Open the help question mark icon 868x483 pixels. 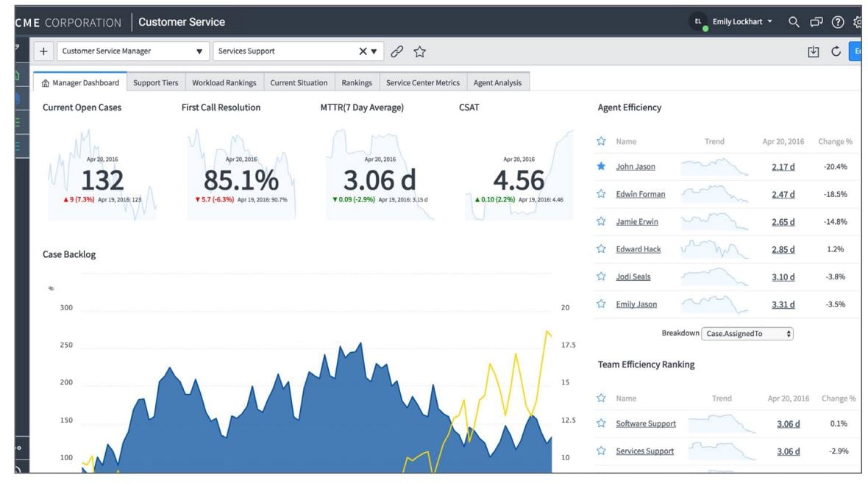tap(837, 22)
